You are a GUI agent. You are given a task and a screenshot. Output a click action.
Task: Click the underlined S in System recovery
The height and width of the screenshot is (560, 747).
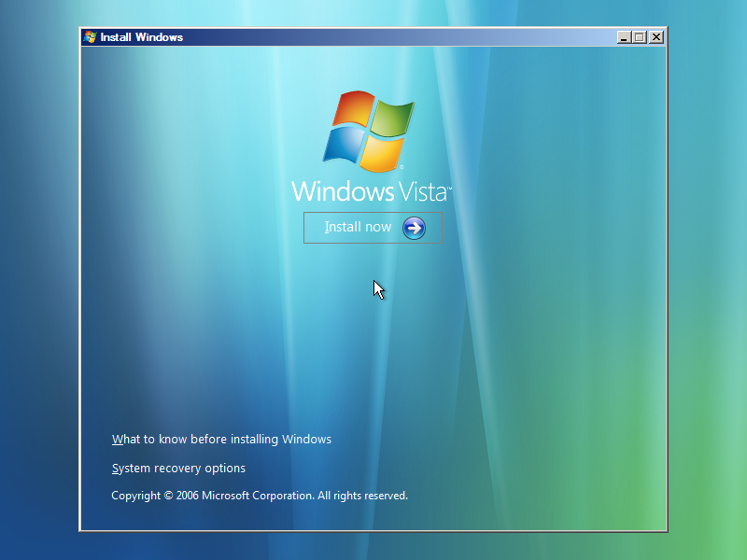tap(115, 468)
